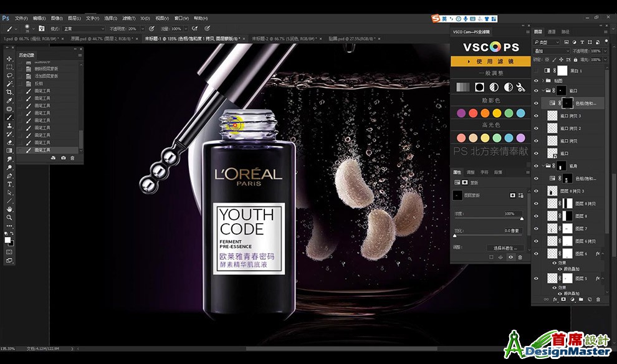Create new adjustment layer in Layers panel
Screen dimensions: 617x364
click(572, 299)
